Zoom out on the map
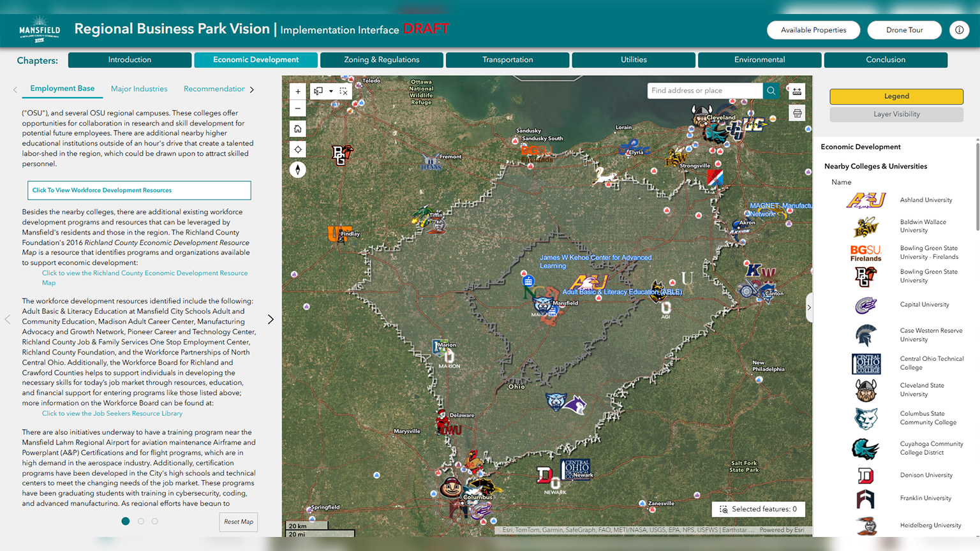 point(298,108)
